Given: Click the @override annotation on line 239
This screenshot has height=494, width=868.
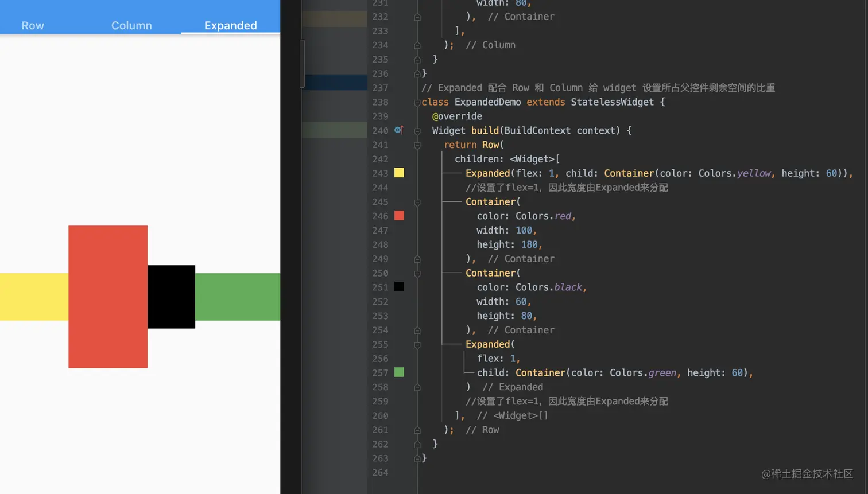Looking at the screenshot, I should pyautogui.click(x=457, y=116).
